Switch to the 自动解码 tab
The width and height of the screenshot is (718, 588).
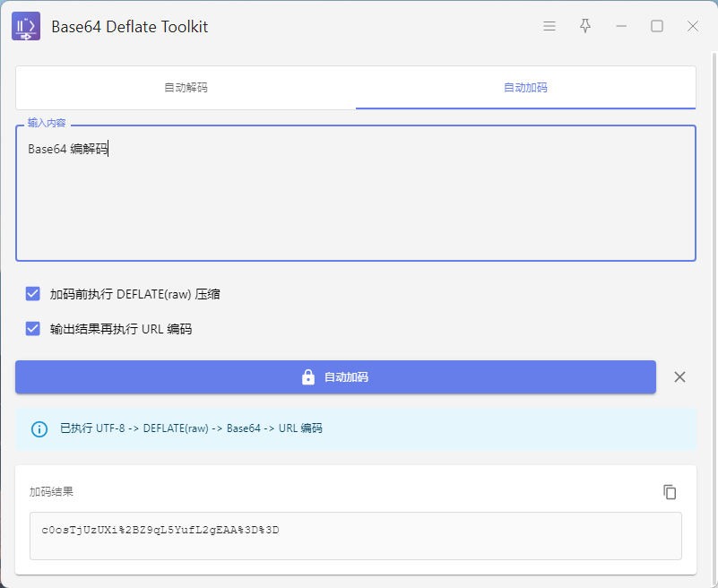pyautogui.click(x=186, y=88)
